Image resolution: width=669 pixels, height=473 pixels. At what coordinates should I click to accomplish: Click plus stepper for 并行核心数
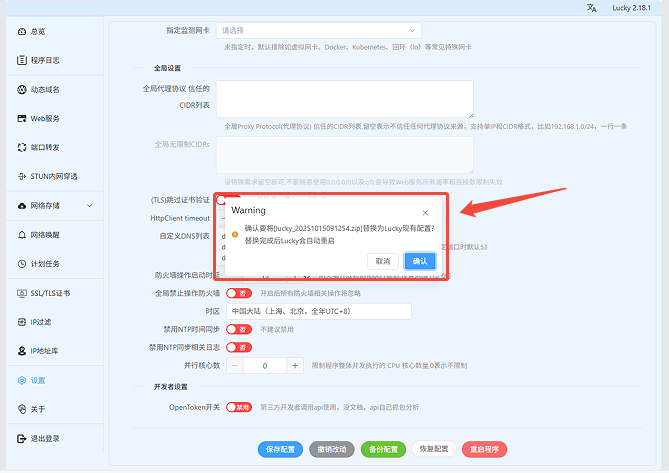click(295, 366)
